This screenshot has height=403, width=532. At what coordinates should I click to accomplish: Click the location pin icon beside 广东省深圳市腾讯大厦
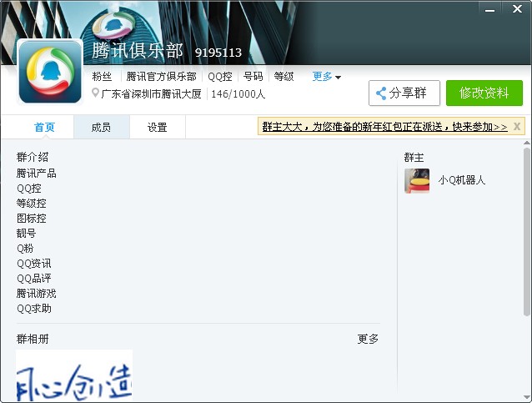95,93
